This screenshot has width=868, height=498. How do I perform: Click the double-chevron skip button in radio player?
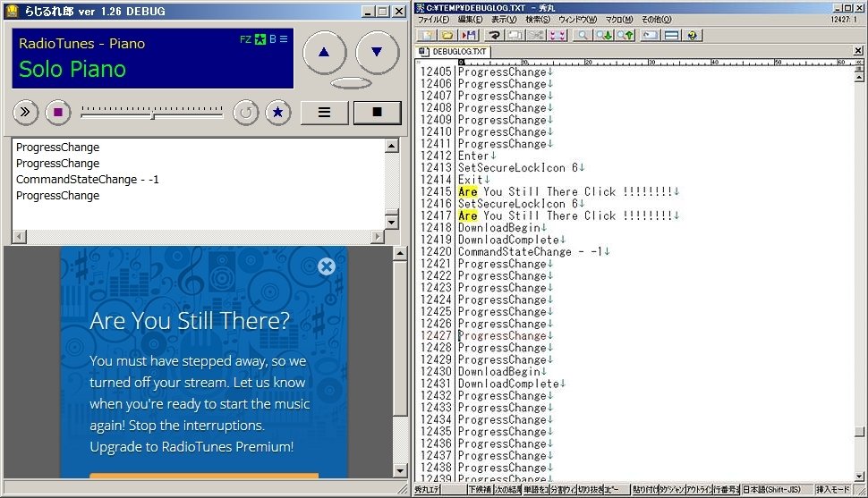click(x=25, y=113)
